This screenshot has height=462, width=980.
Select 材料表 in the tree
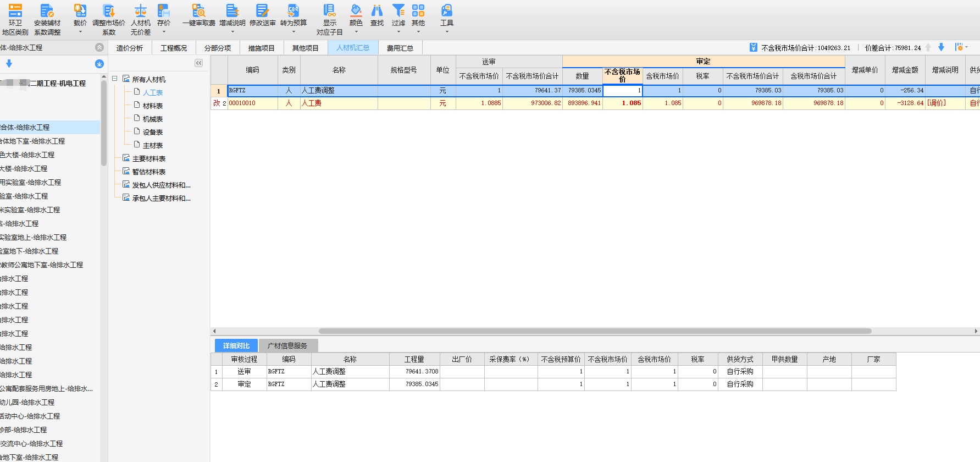[x=153, y=106]
